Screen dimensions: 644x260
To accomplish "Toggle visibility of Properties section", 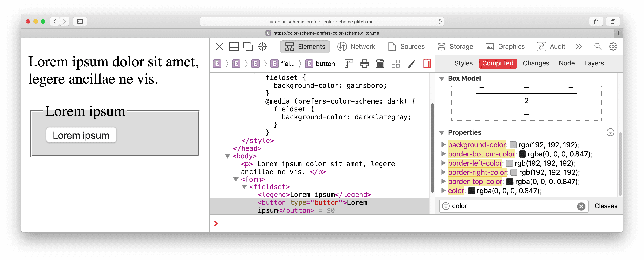I will point(443,132).
